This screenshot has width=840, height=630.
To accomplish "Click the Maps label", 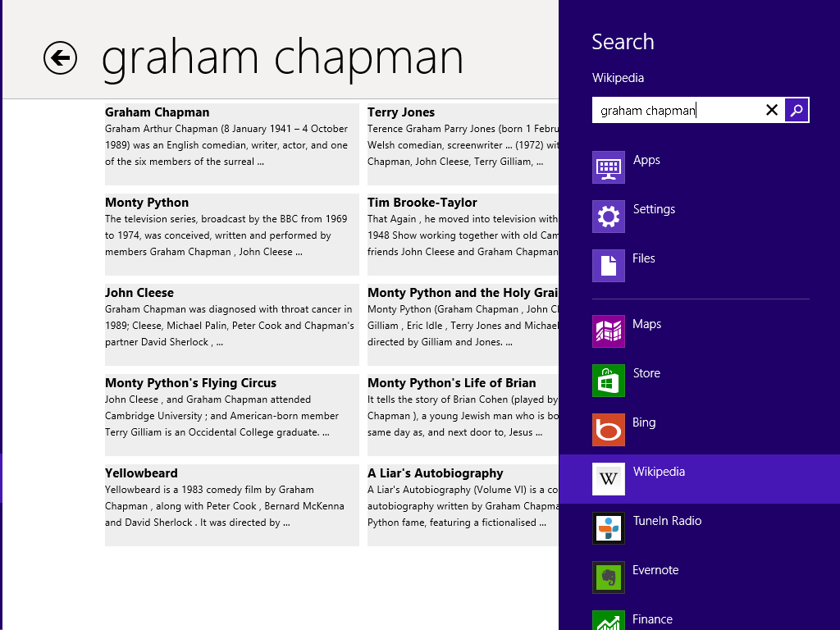I will point(646,324).
